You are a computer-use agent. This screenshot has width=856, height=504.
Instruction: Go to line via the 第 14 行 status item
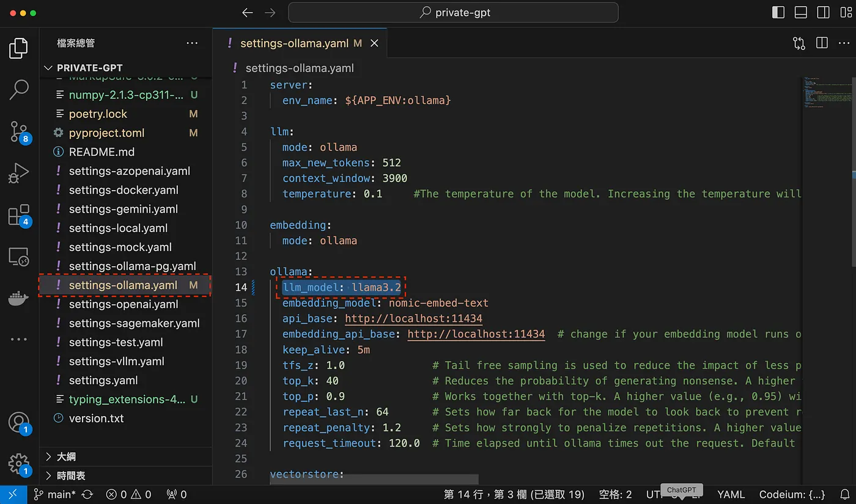(x=514, y=494)
